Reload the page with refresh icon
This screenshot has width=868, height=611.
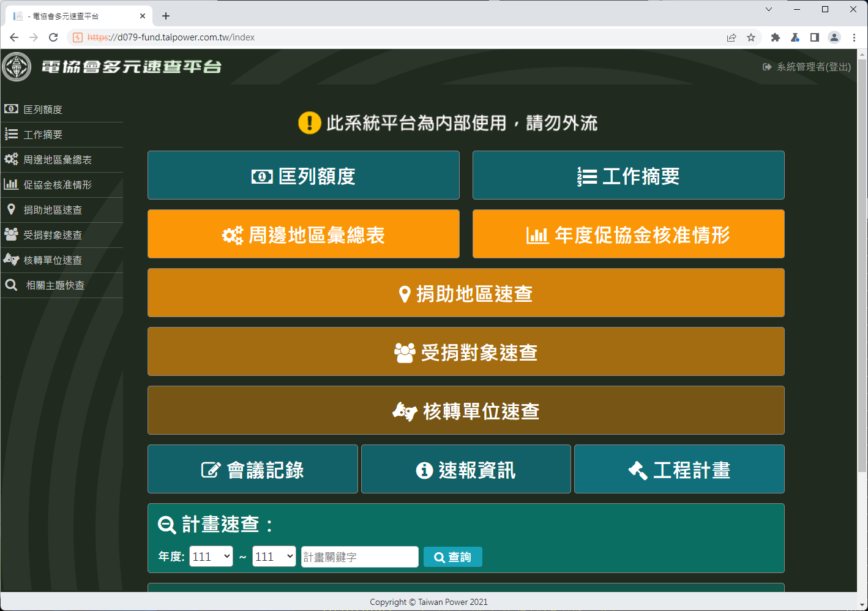click(x=53, y=37)
